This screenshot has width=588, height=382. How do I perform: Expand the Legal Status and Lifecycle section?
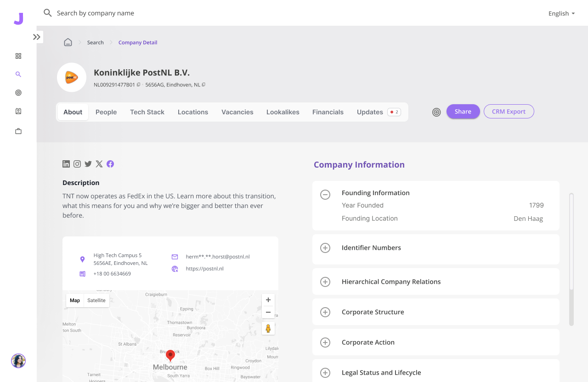tap(325, 373)
